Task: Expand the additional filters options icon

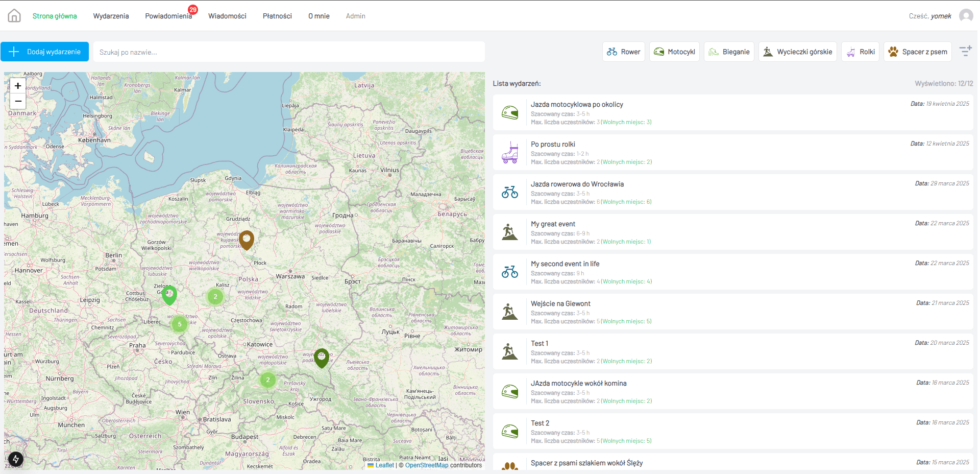Action: (x=965, y=51)
